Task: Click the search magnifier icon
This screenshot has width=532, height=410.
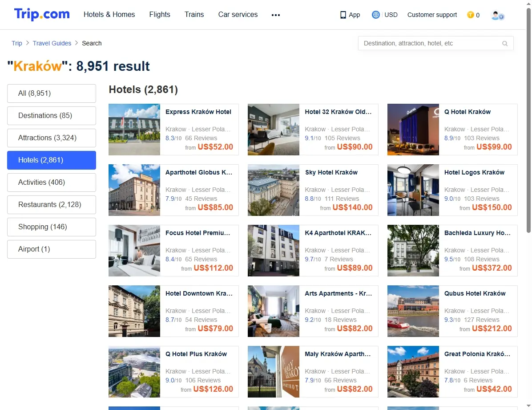Action: [505, 44]
